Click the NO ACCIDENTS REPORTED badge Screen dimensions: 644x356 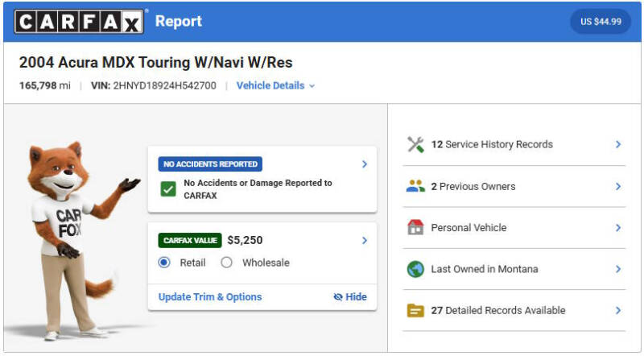point(210,164)
